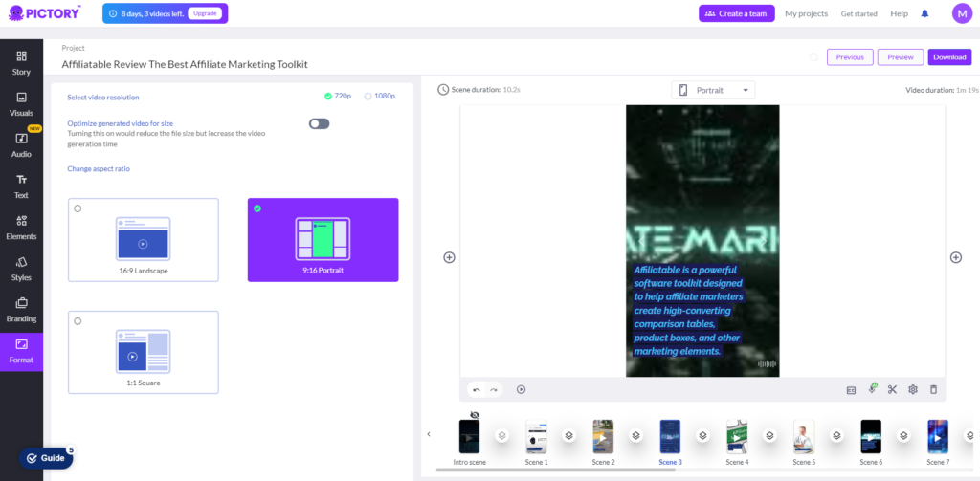
Task: Collapse the scene timeline left arrow
Action: pyautogui.click(x=429, y=434)
